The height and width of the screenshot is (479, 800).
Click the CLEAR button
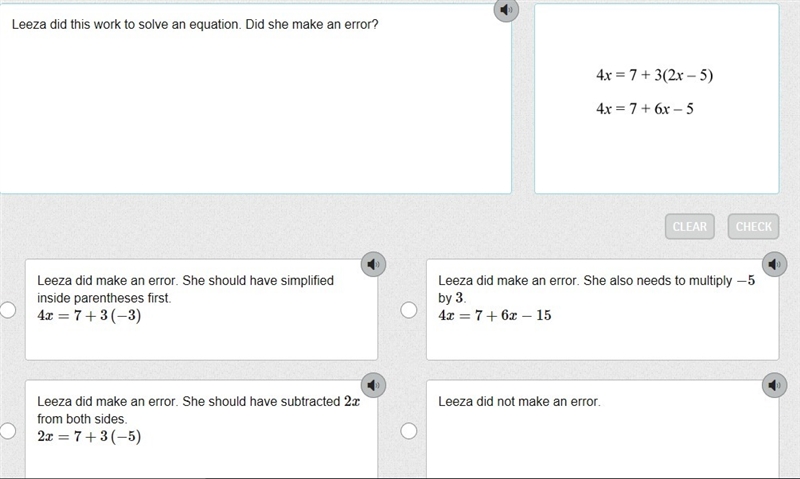pyautogui.click(x=690, y=226)
